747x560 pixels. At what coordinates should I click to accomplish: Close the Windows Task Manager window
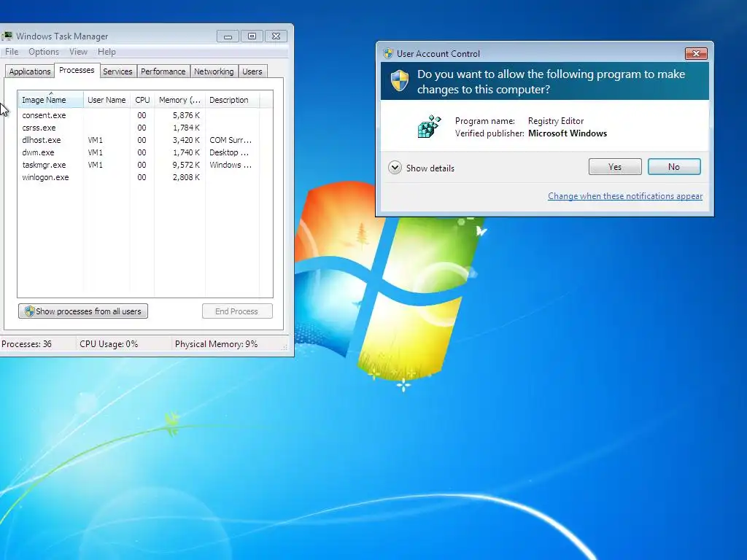click(276, 36)
